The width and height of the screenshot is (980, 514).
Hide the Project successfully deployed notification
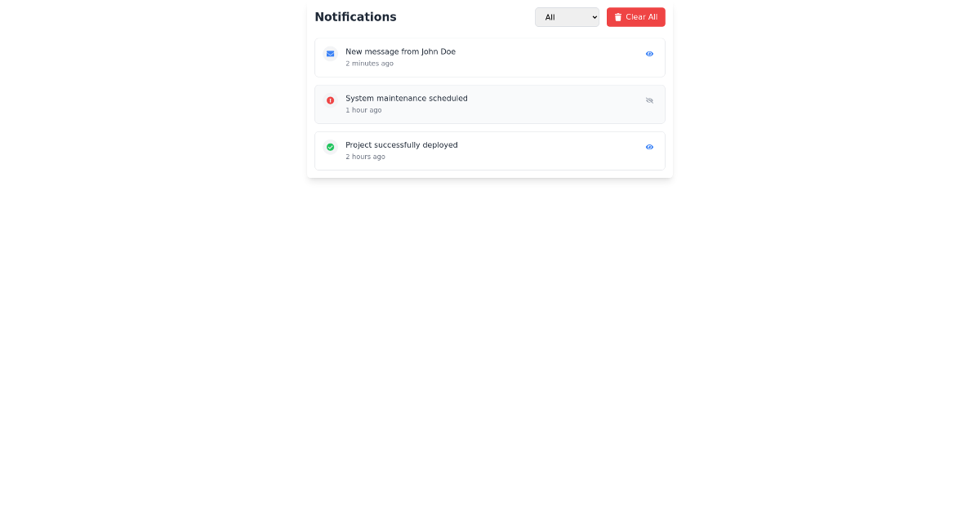point(649,147)
